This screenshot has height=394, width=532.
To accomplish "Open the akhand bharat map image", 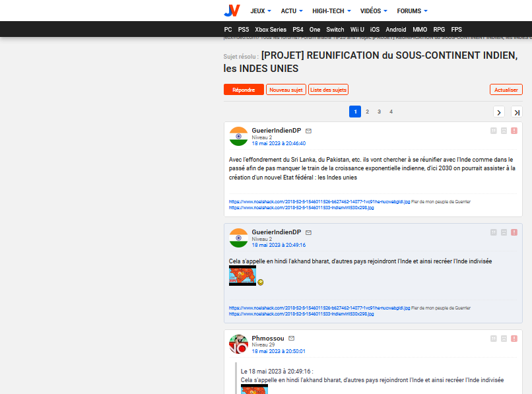I will pos(242,276).
